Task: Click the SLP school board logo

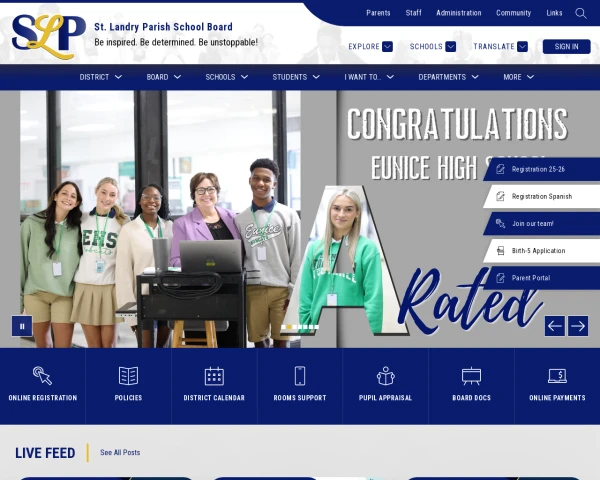Action: coord(48,37)
